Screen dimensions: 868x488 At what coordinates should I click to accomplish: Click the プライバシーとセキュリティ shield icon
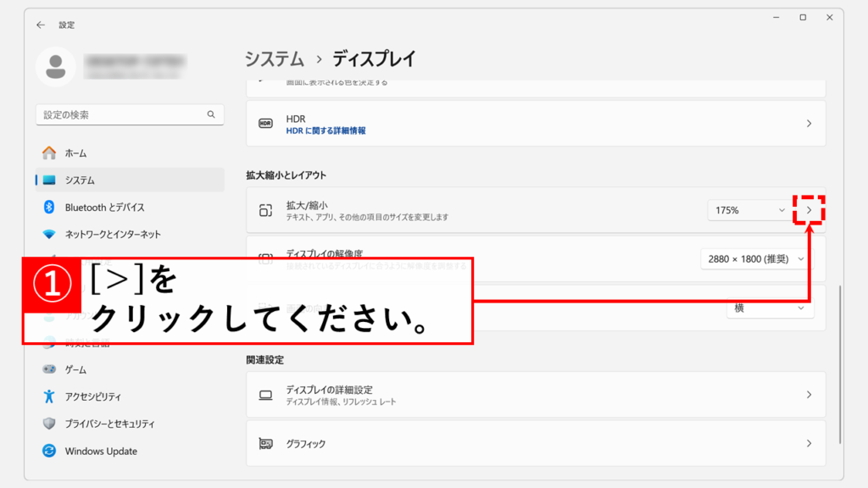(x=49, y=424)
